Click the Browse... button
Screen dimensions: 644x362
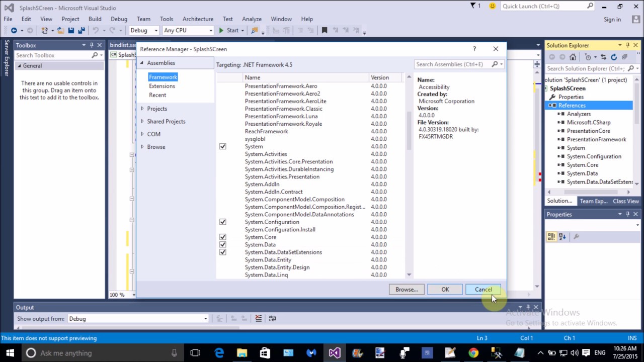[407, 290]
